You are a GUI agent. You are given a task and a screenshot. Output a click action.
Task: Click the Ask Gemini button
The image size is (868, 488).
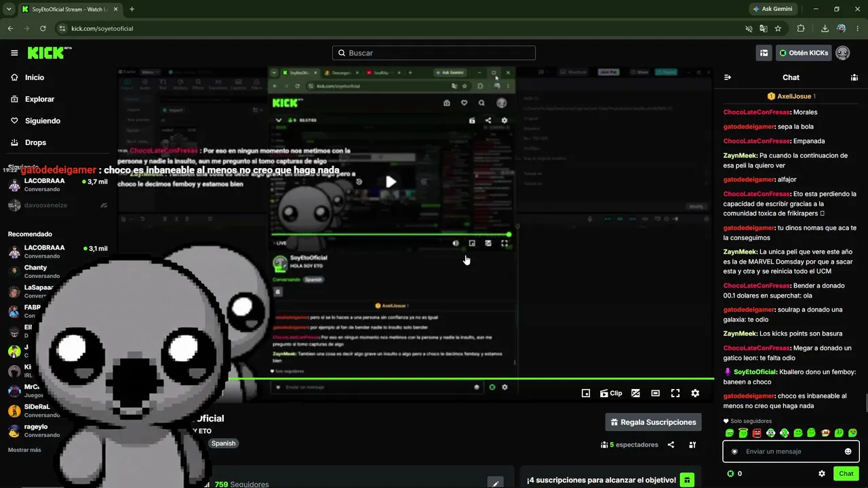click(x=772, y=9)
